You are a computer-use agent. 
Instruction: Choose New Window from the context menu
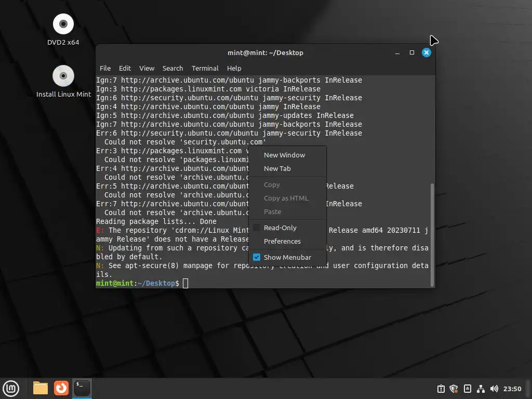coord(287,155)
